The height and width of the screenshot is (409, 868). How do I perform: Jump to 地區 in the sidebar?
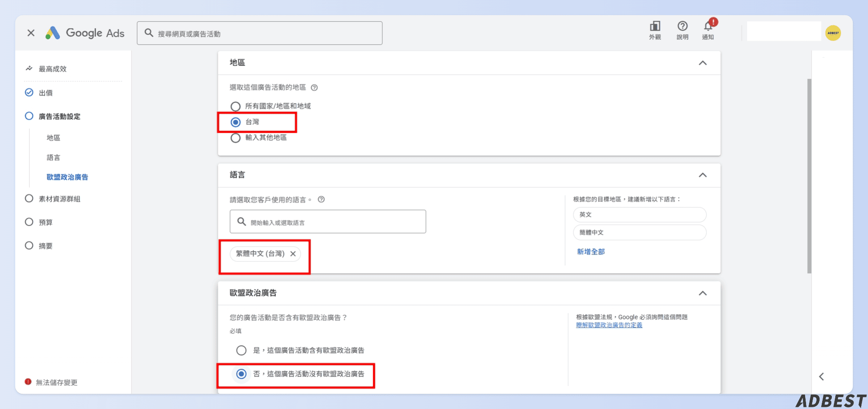[53, 138]
